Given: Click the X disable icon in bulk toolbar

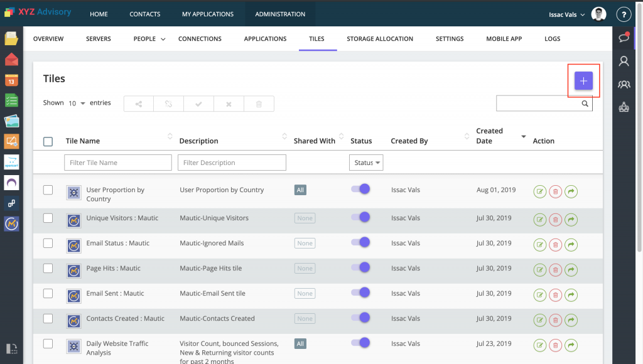Looking at the screenshot, I should click(x=229, y=104).
